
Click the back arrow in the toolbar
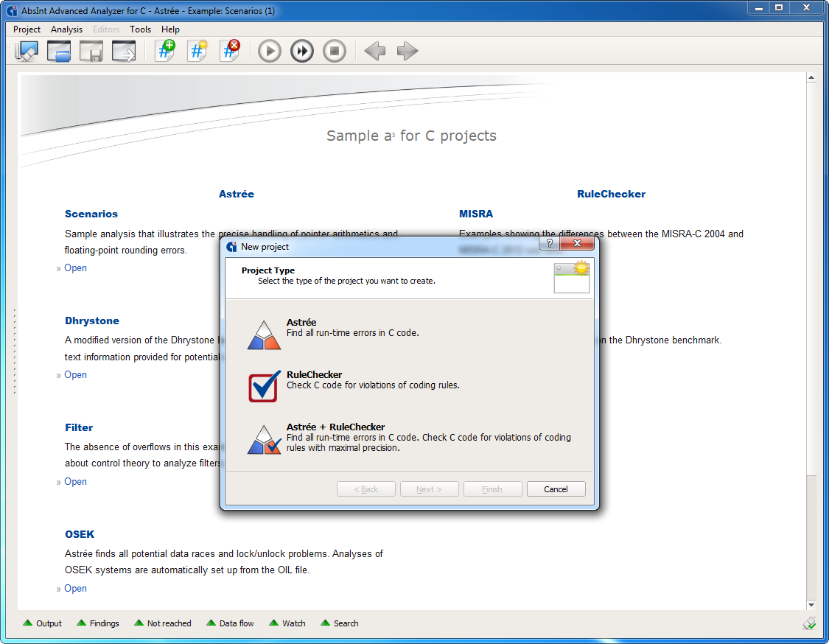375,52
